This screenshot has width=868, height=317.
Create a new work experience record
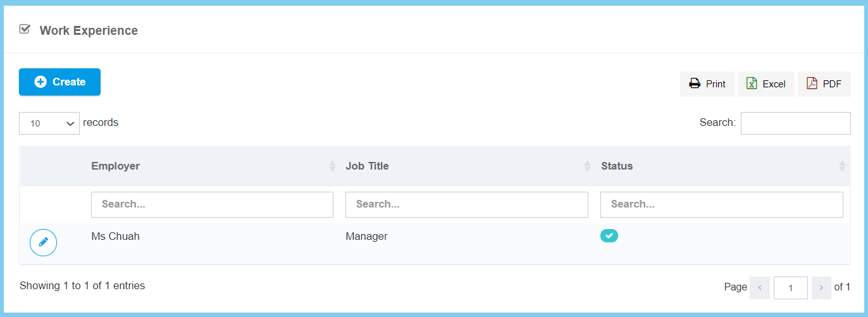59,82
